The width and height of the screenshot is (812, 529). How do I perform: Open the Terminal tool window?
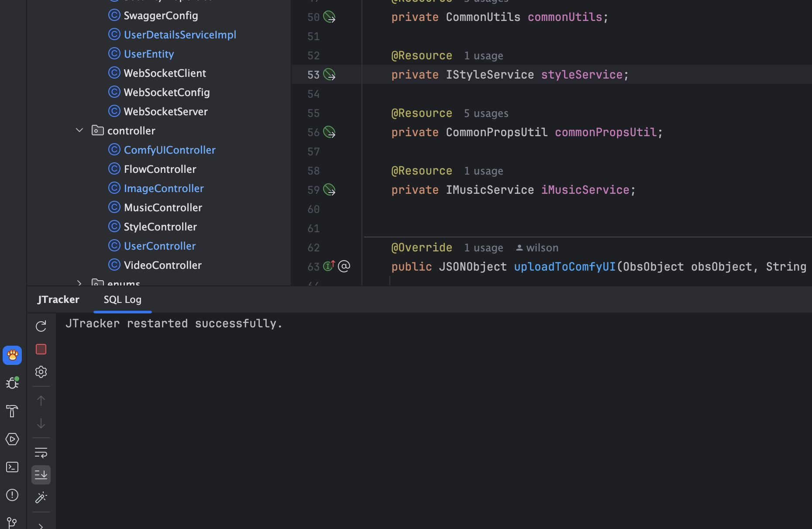coord(12,467)
